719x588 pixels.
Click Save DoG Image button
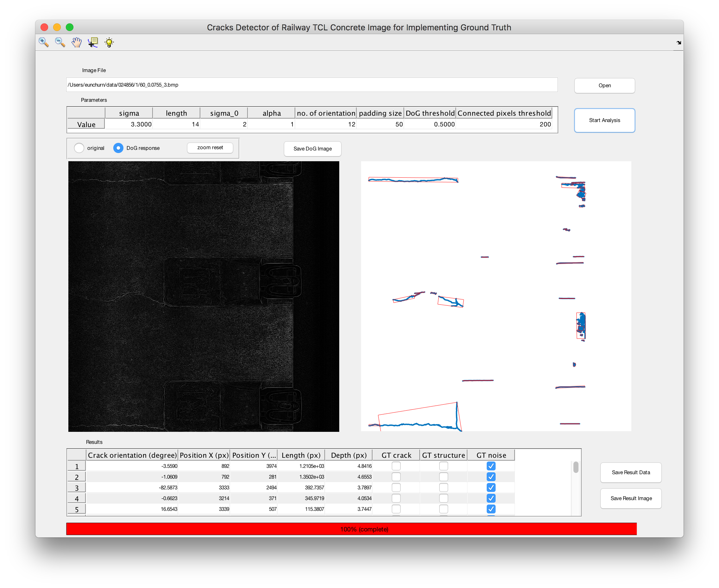[312, 149]
